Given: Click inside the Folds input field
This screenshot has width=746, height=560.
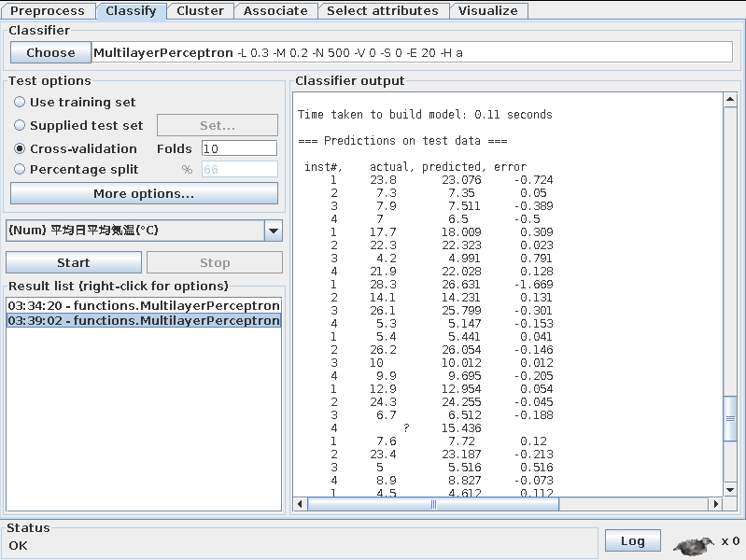Looking at the screenshot, I should pos(239,148).
